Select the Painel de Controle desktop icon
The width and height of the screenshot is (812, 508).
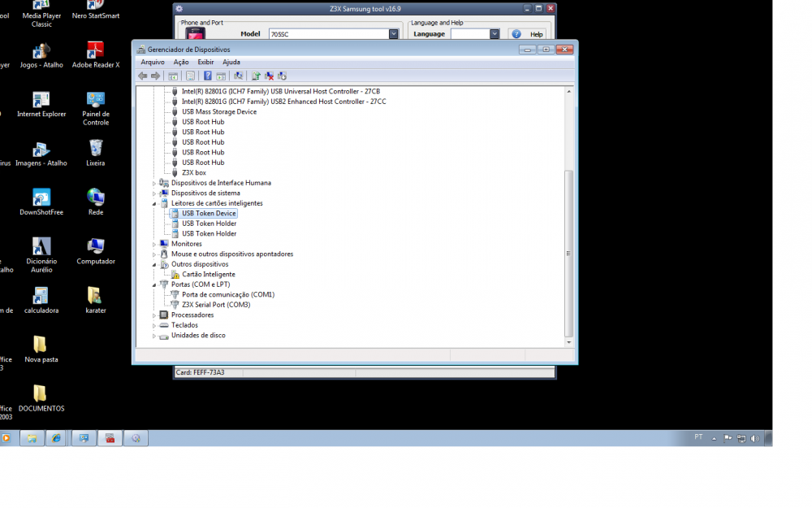(x=96, y=108)
